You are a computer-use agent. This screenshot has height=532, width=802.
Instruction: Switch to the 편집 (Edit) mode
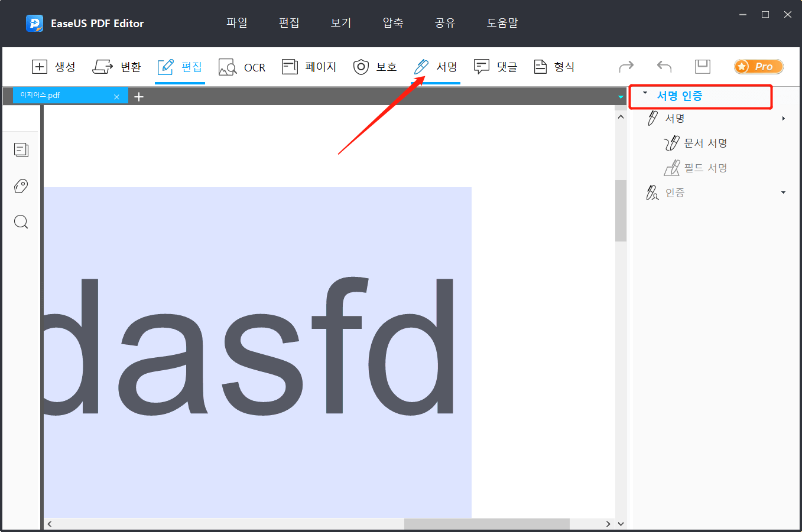180,67
